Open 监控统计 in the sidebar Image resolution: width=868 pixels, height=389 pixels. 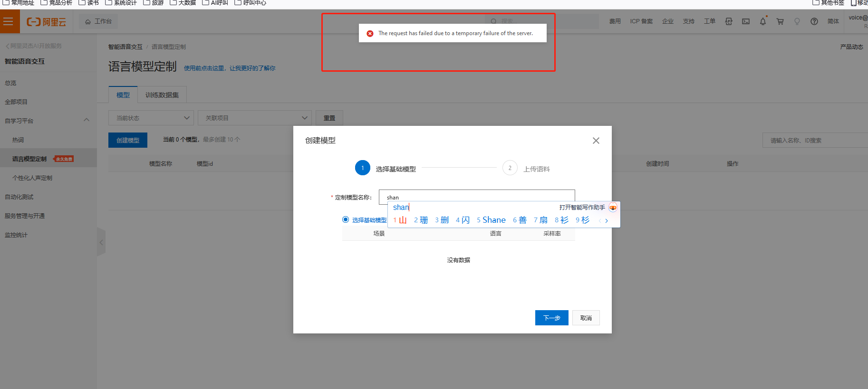(x=16, y=235)
